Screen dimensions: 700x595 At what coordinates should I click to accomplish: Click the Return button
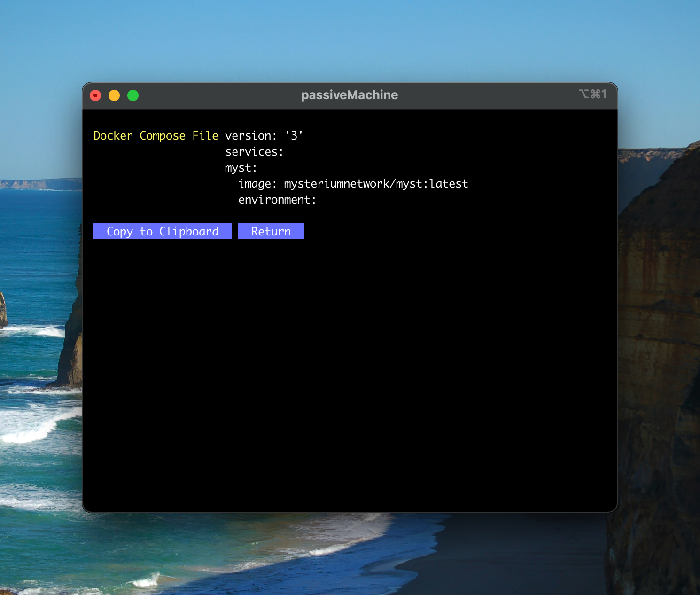[271, 231]
